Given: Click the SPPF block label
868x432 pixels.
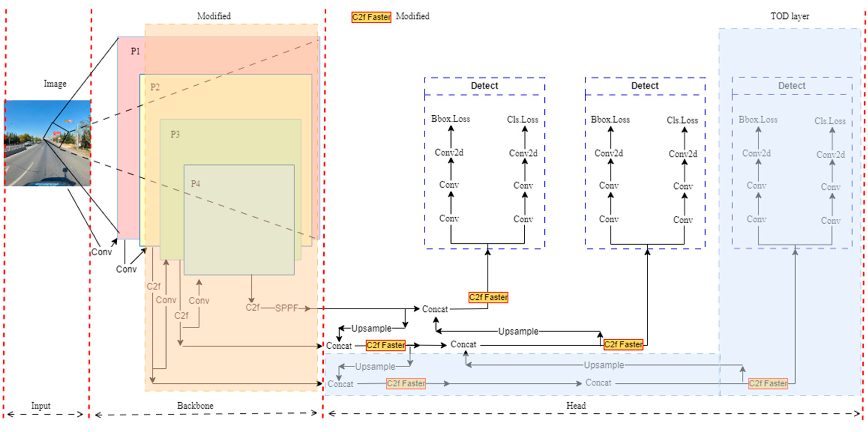Looking at the screenshot, I should click(286, 308).
